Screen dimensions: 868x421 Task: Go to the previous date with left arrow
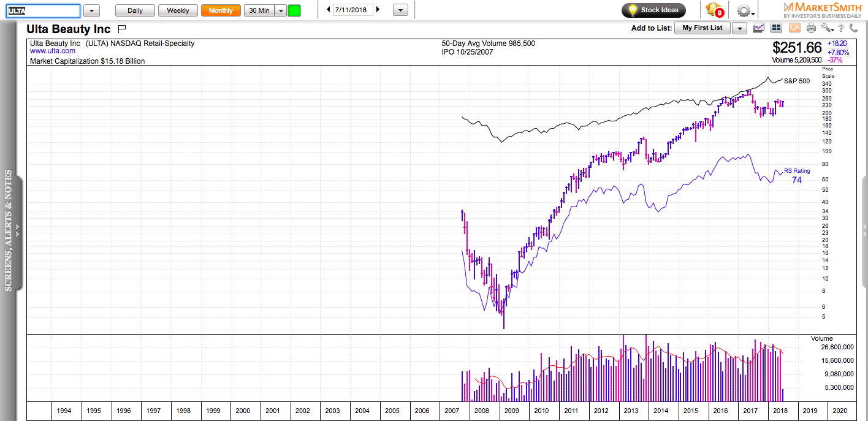point(329,10)
